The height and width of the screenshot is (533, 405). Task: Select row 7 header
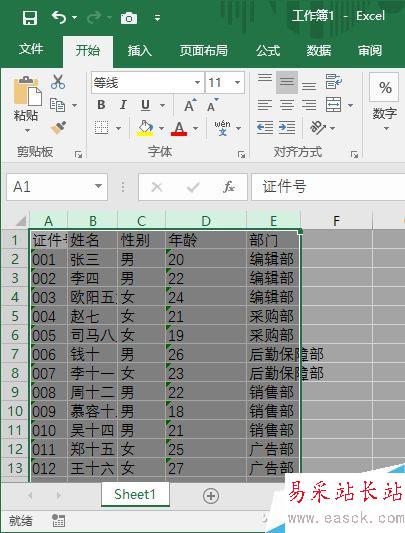coord(15,354)
